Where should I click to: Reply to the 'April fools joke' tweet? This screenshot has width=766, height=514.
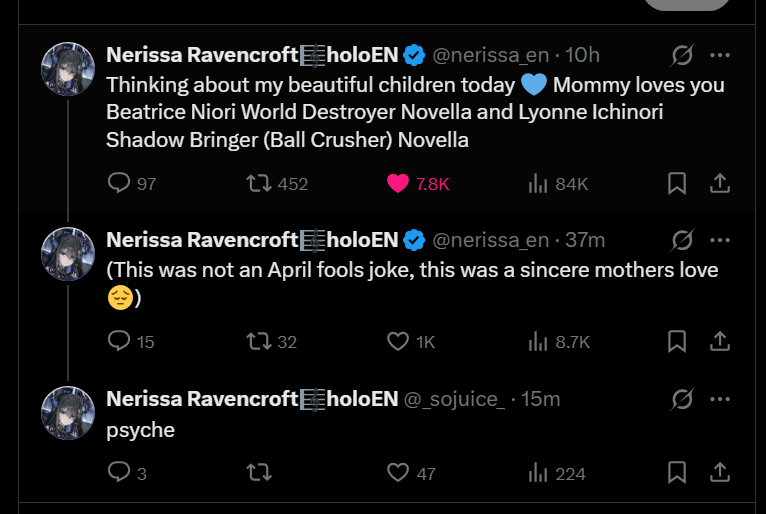pyautogui.click(x=119, y=341)
